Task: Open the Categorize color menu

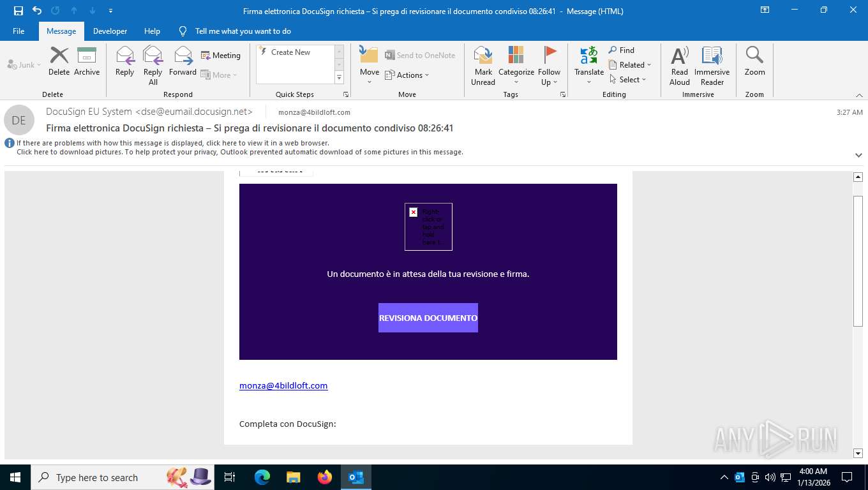Action: tap(516, 66)
